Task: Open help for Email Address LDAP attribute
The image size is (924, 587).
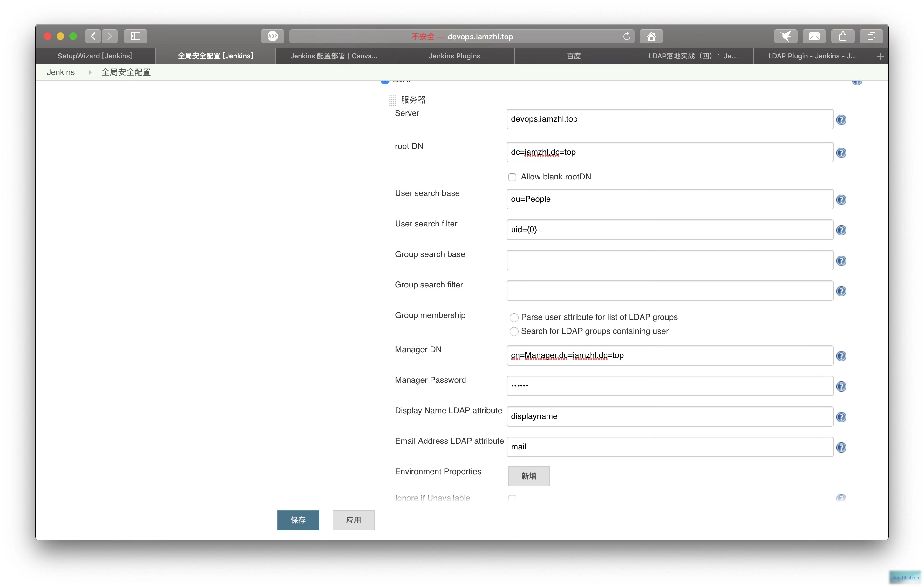Action: click(x=841, y=447)
